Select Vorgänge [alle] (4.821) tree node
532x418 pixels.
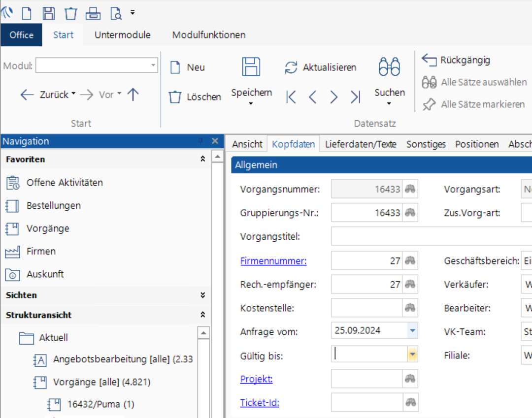tap(92, 383)
